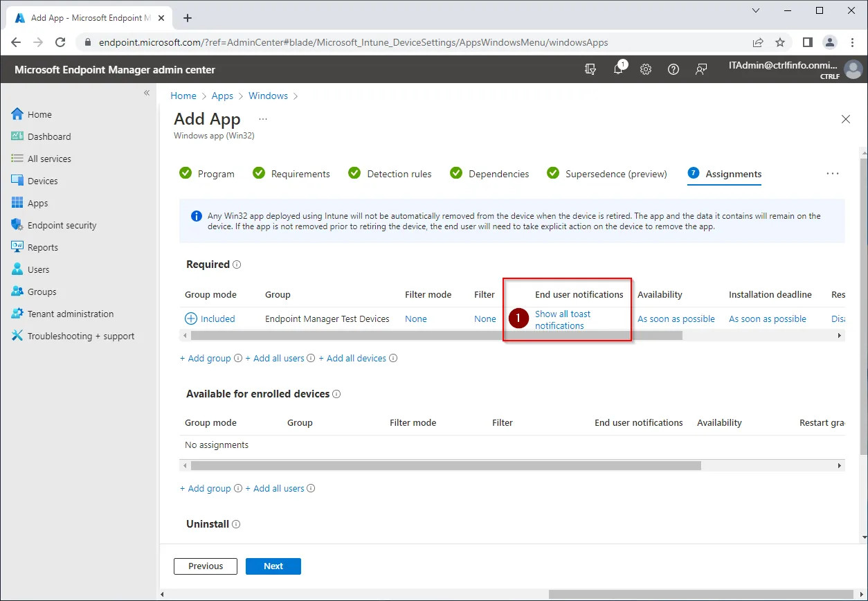Click the Apps breadcrumb link
Screen dimensions: 868x601
pyautogui.click(x=222, y=96)
